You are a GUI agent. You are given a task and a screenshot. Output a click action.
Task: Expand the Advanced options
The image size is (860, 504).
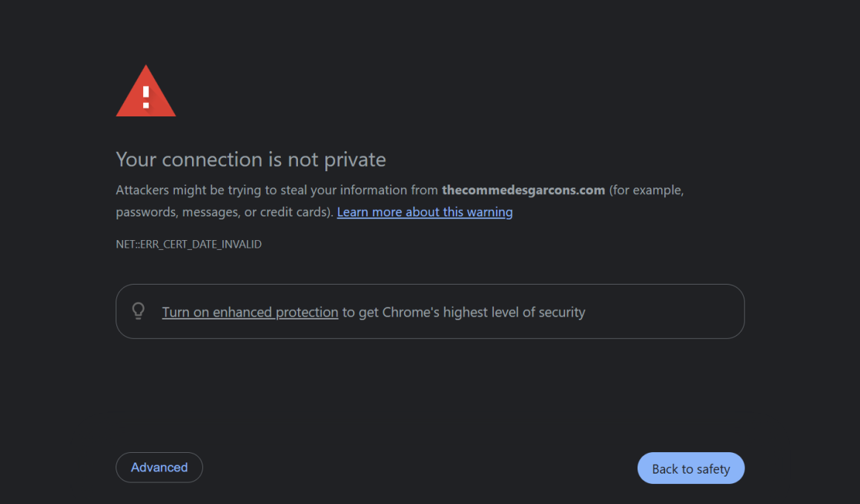159,467
